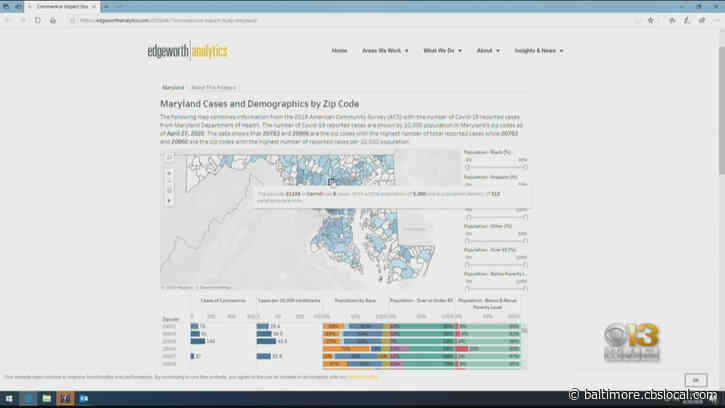Click the Zipcode column label
This screenshot has height=408, width=725.
click(x=170, y=319)
